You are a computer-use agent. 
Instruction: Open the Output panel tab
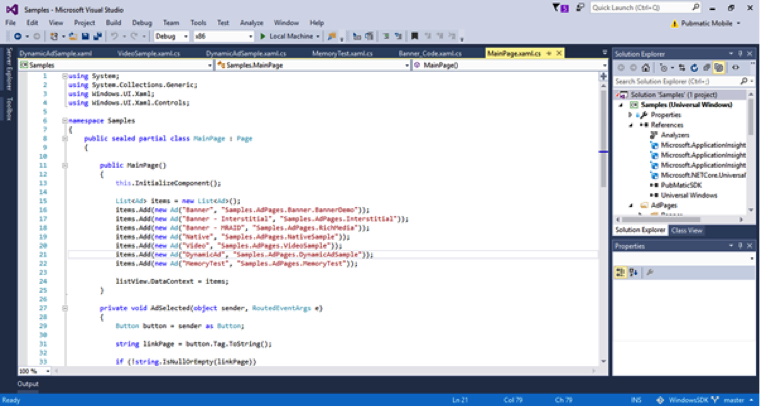28,384
